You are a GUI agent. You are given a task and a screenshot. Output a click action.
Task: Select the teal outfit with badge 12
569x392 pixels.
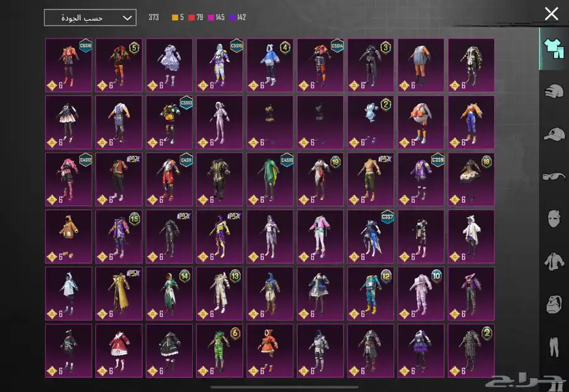pyautogui.click(x=371, y=293)
